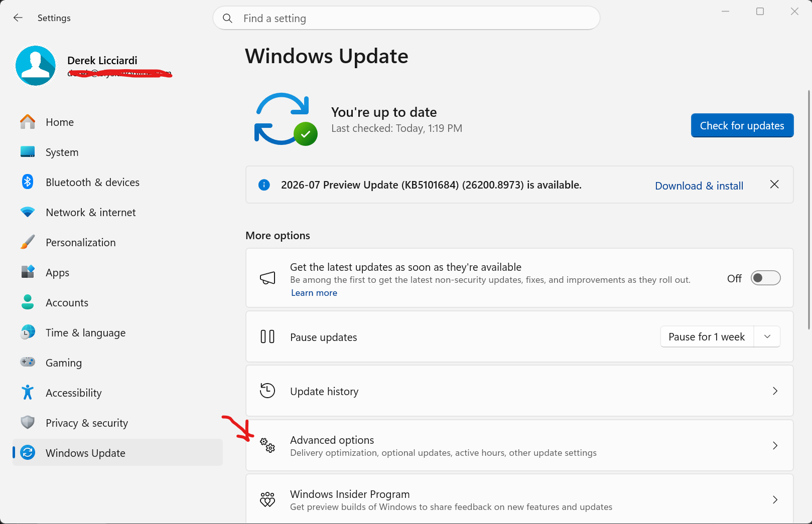Open System settings page

(x=117, y=152)
